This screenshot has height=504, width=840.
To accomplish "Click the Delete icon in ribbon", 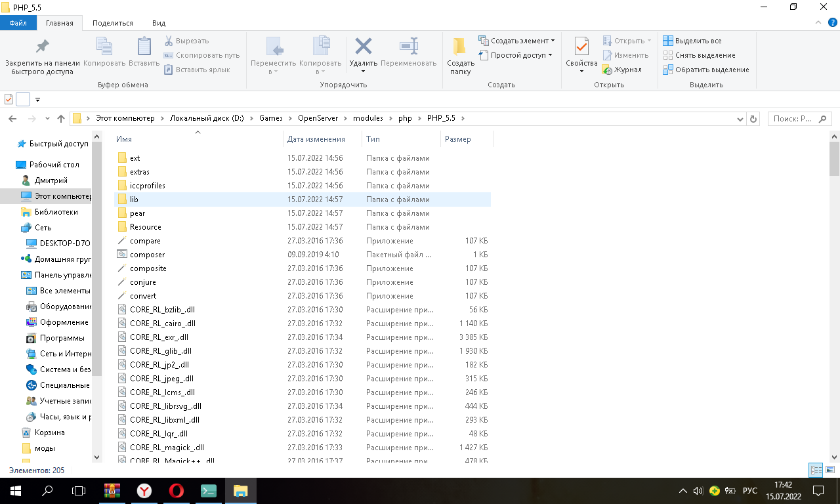I will coord(363,47).
